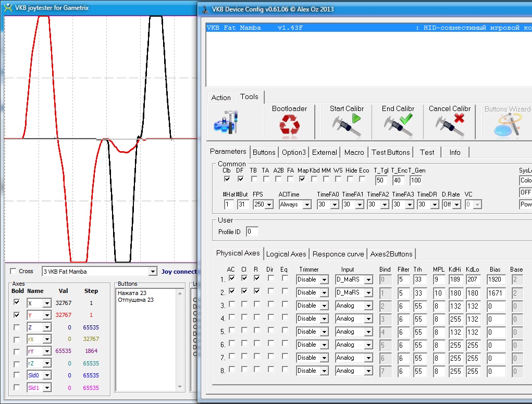This screenshot has height=404, width=532.
Task: Switch to the Action tab
Action: [221, 98]
